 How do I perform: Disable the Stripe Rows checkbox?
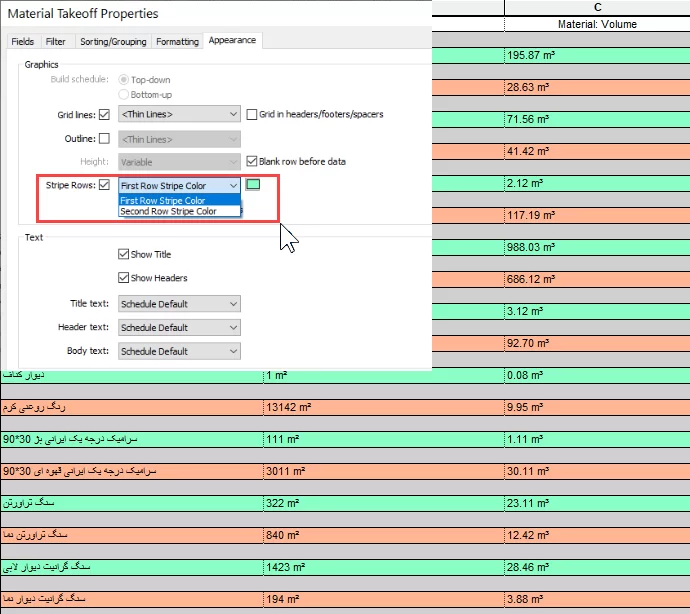coord(104,185)
